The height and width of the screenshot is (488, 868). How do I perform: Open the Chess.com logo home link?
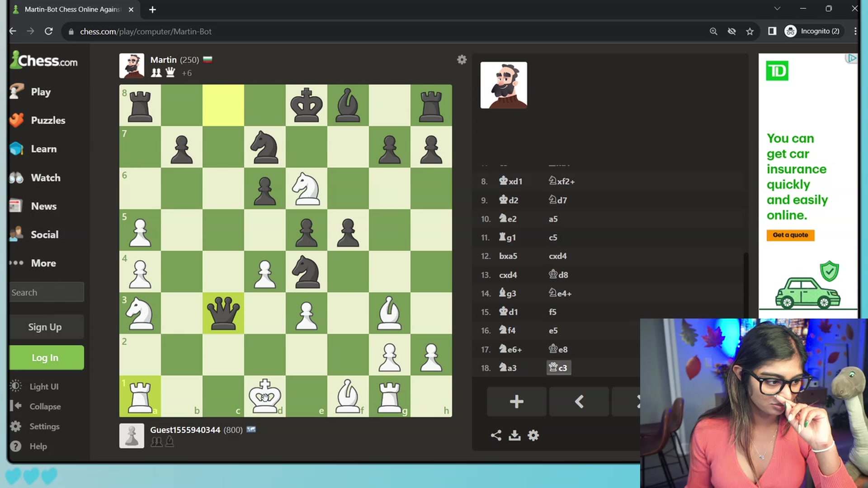pos(44,60)
